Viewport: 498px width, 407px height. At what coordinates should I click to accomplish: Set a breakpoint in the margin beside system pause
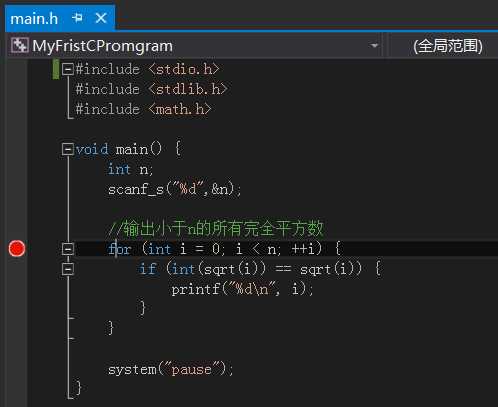coord(17,369)
